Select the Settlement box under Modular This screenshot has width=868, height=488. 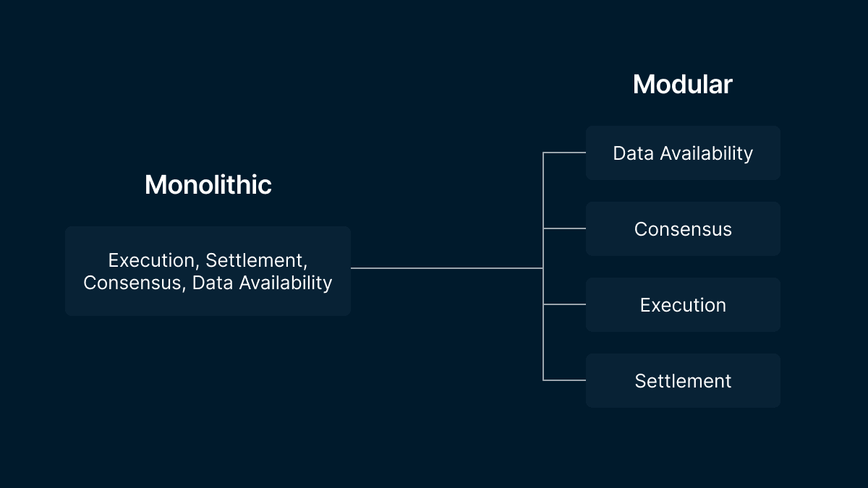683,381
